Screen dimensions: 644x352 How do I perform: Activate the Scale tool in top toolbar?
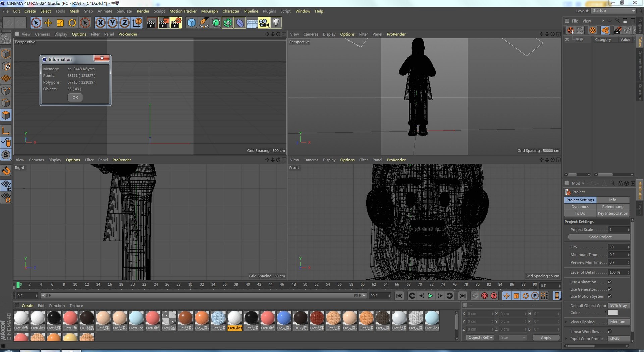[60, 23]
